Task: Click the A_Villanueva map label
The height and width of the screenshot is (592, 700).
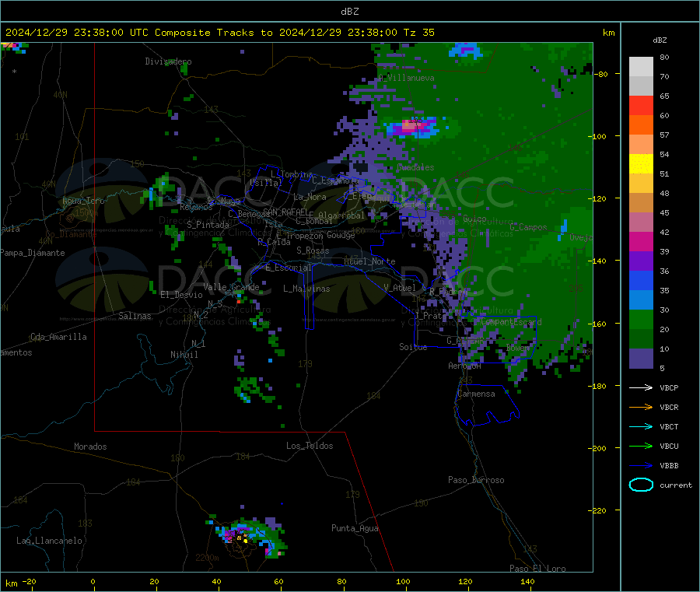Action: [x=406, y=78]
